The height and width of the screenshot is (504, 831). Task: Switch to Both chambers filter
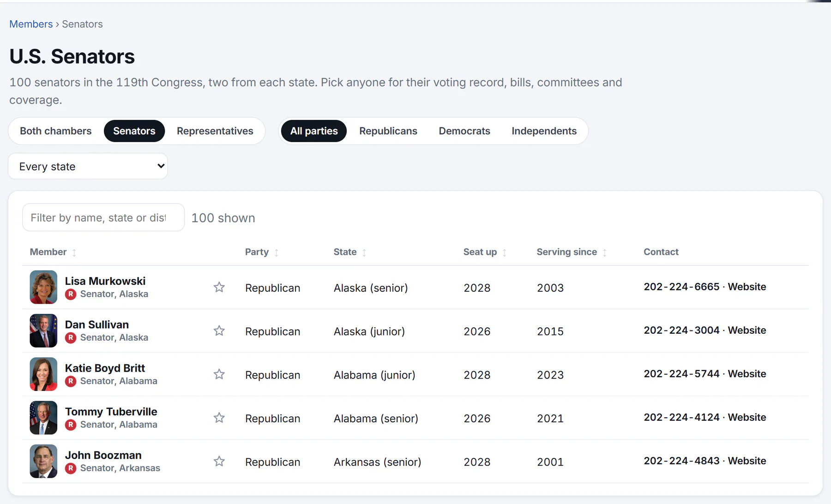pyautogui.click(x=56, y=131)
